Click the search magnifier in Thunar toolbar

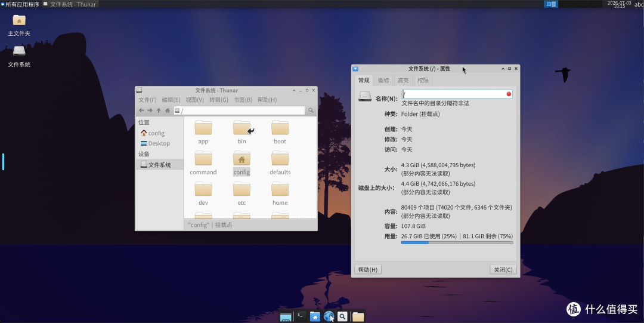311,110
